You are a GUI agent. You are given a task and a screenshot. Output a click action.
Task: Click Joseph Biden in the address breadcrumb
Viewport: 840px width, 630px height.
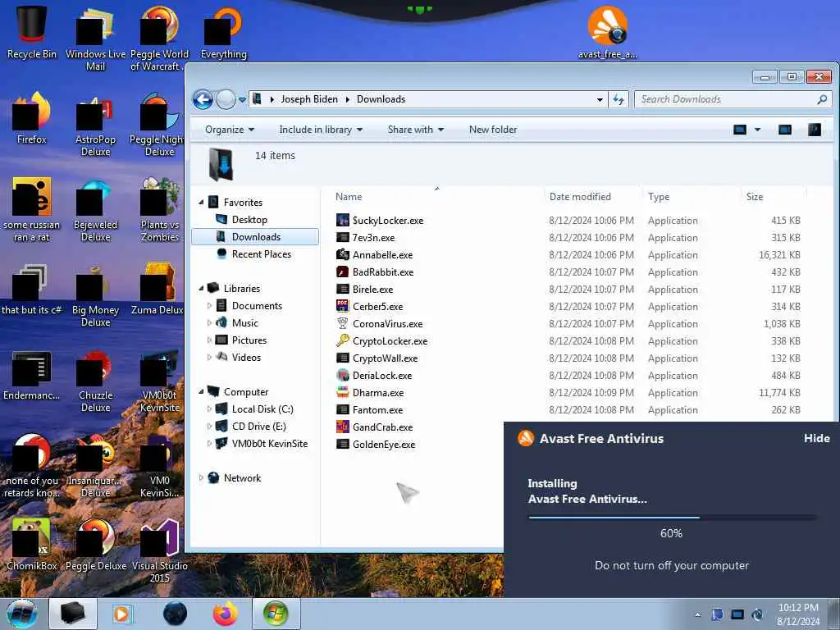click(309, 99)
